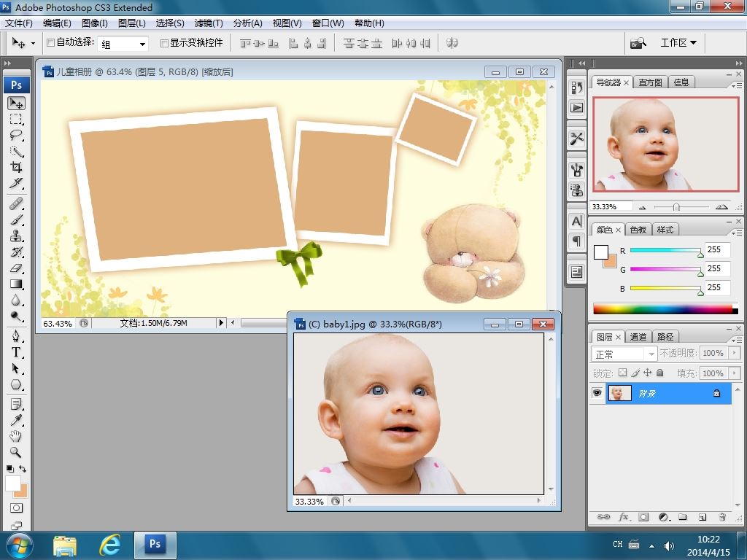
Task: Open Internet Explorer from the taskbar
Action: pyautogui.click(x=109, y=544)
